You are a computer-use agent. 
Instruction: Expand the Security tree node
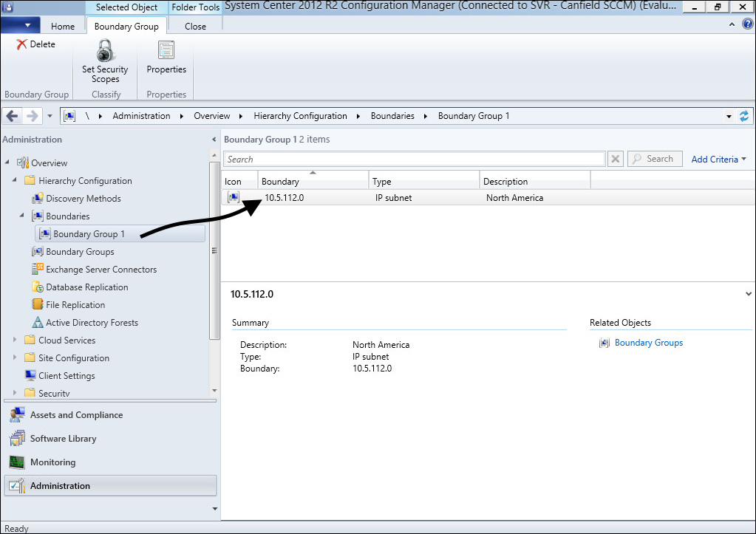coord(15,393)
